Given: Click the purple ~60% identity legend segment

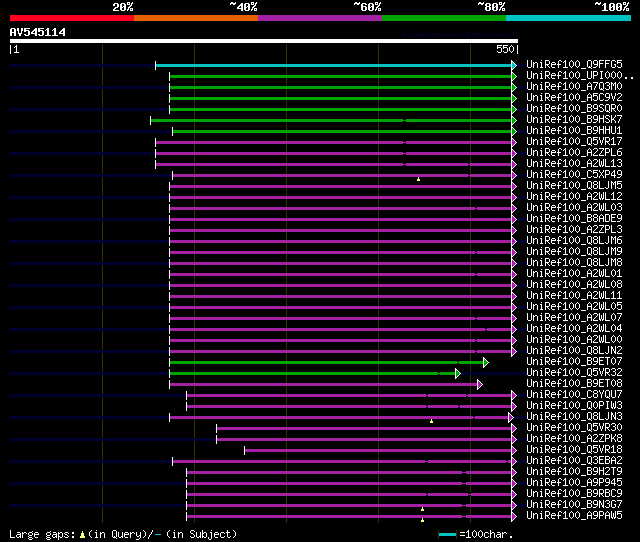Looking at the screenshot, I should click(x=320, y=18).
